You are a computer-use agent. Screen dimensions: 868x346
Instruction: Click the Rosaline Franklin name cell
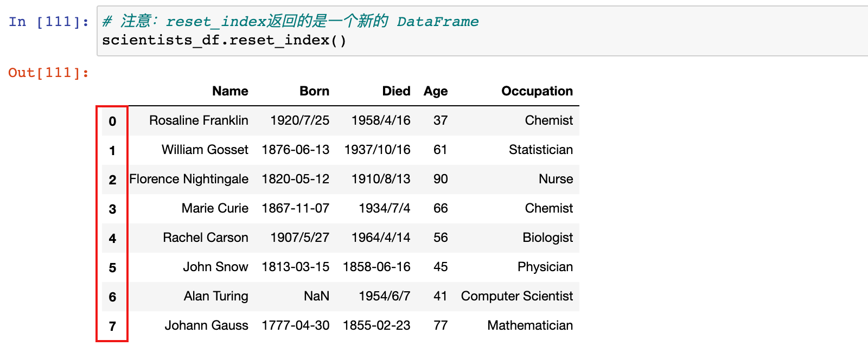(199, 120)
